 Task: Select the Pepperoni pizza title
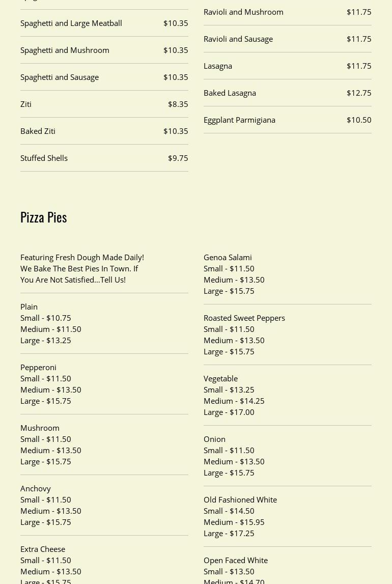(x=38, y=367)
